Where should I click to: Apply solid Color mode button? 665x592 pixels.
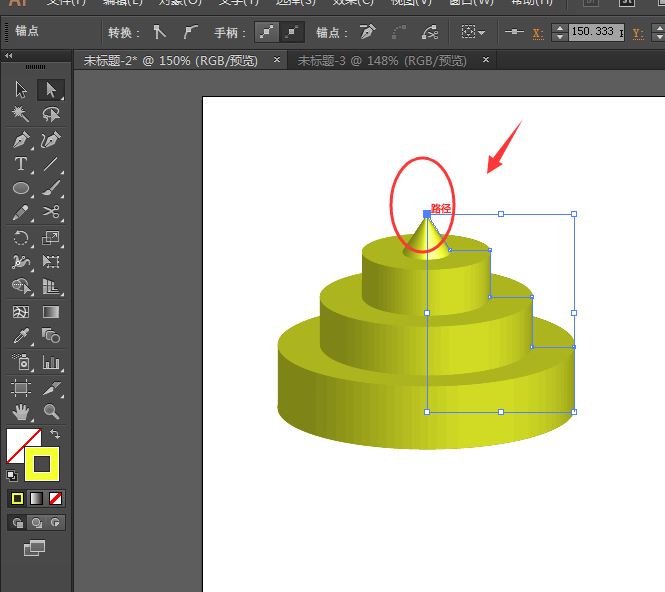click(17, 498)
